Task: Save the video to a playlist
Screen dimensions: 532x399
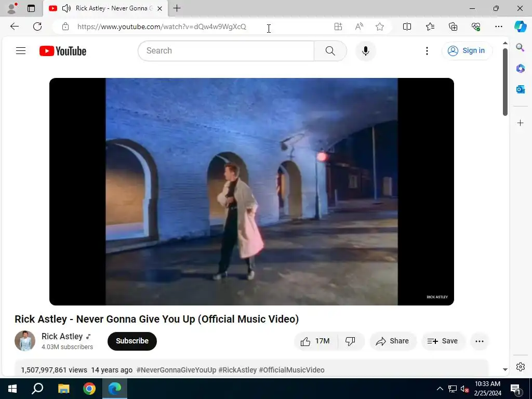Action: 443,341
